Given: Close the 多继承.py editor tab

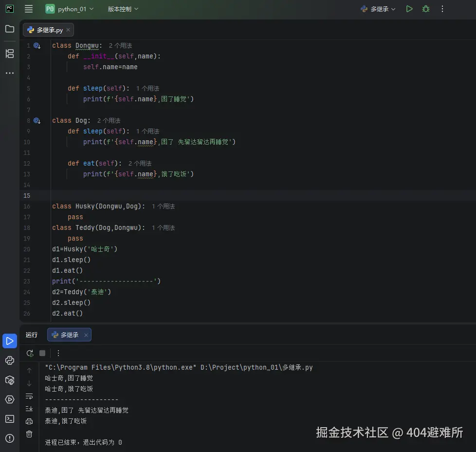Looking at the screenshot, I should click(68, 30).
